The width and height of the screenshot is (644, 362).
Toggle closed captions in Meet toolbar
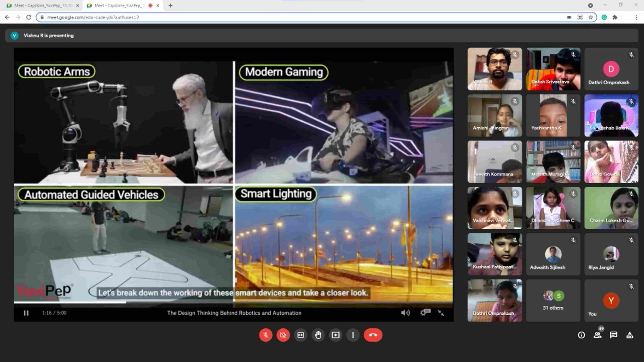coord(301,335)
